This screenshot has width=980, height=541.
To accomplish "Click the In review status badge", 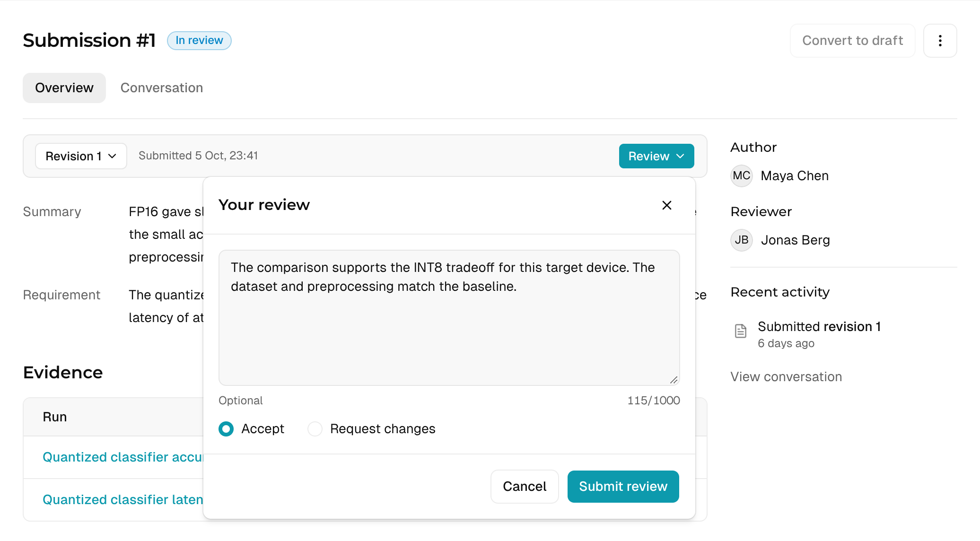I will click(199, 41).
